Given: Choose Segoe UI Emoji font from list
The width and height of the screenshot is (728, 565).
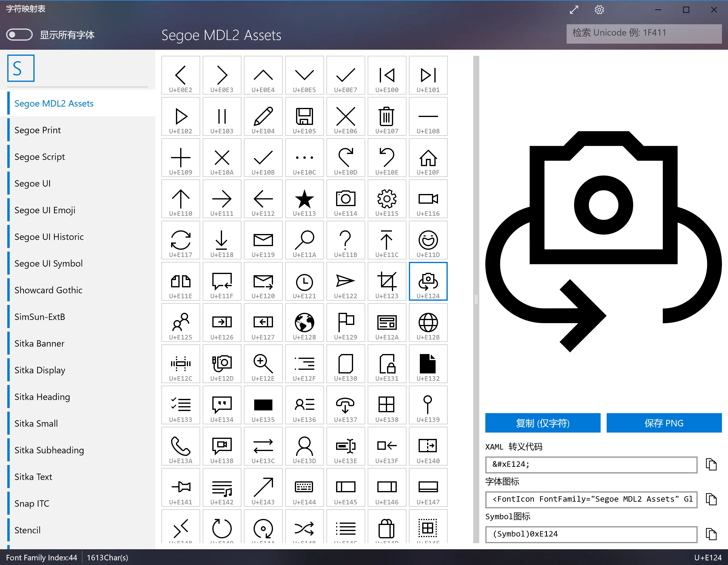Looking at the screenshot, I should [x=45, y=210].
